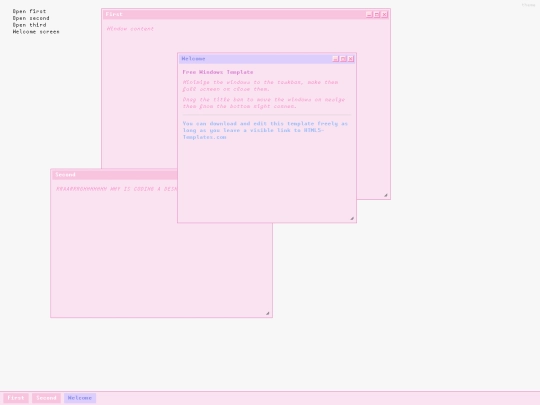This screenshot has width=540, height=405.
Task: Click the resize handle of the Second window
Action: [268, 313]
